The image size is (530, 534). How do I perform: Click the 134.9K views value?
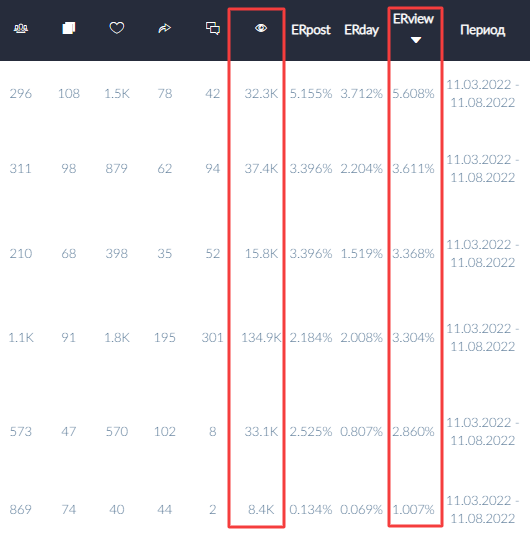point(261,337)
